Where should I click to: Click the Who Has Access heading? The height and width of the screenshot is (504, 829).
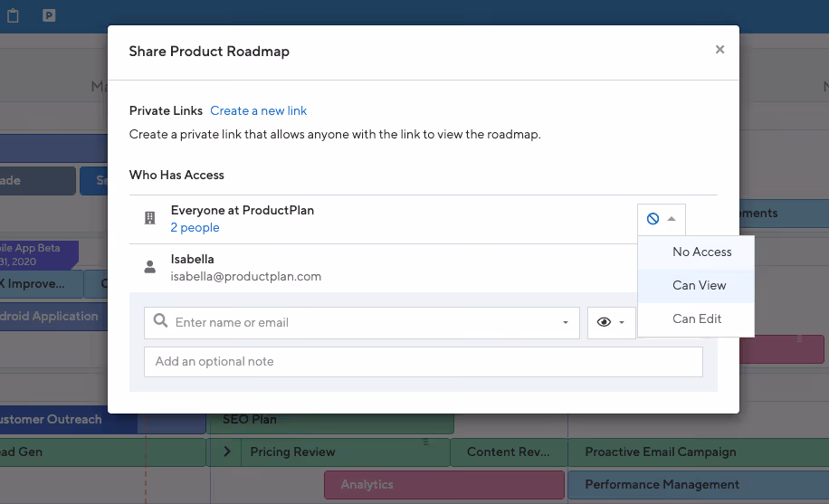[176, 175]
